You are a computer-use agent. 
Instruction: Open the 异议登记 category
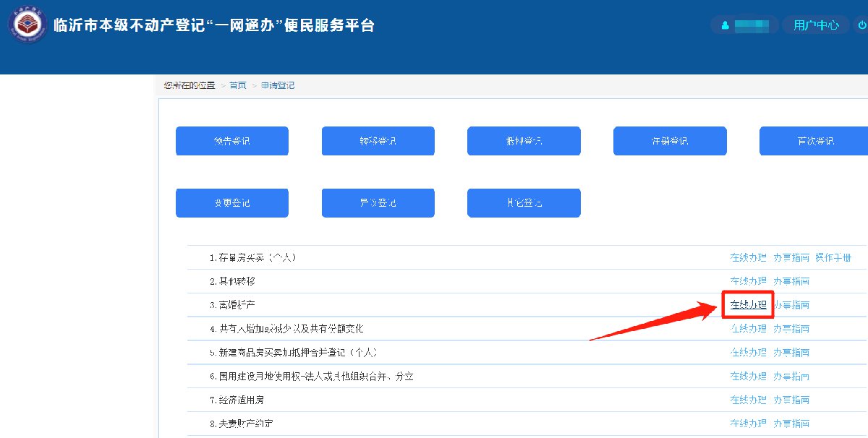[378, 203]
